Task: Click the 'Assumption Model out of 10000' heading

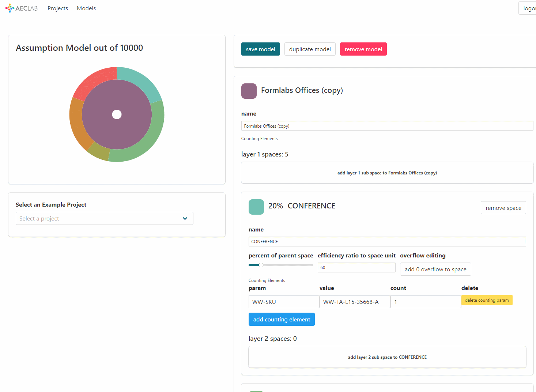Action: 79,48
